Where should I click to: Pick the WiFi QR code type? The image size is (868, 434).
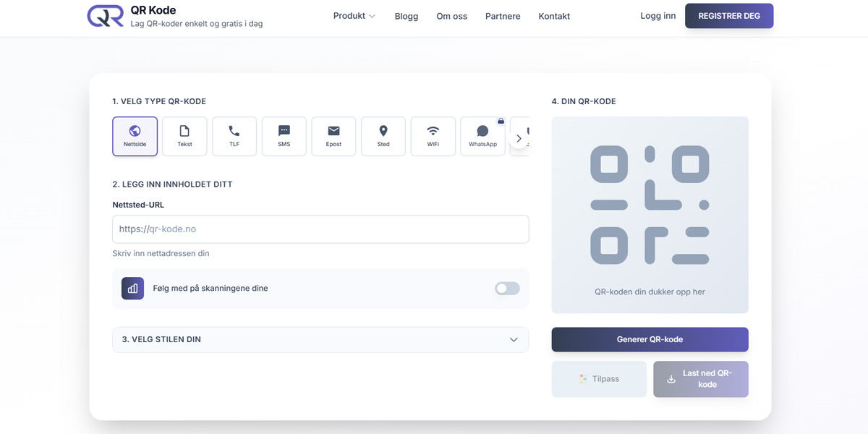tap(433, 136)
